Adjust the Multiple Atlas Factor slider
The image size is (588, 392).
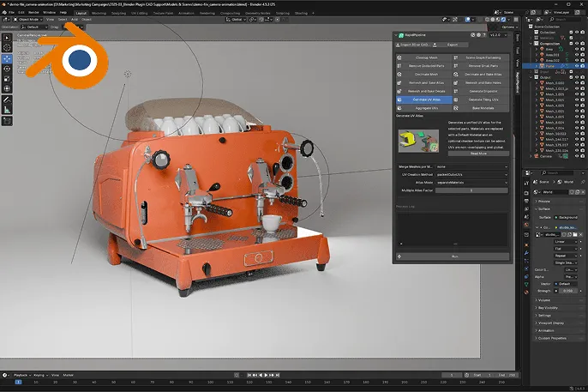471,190
